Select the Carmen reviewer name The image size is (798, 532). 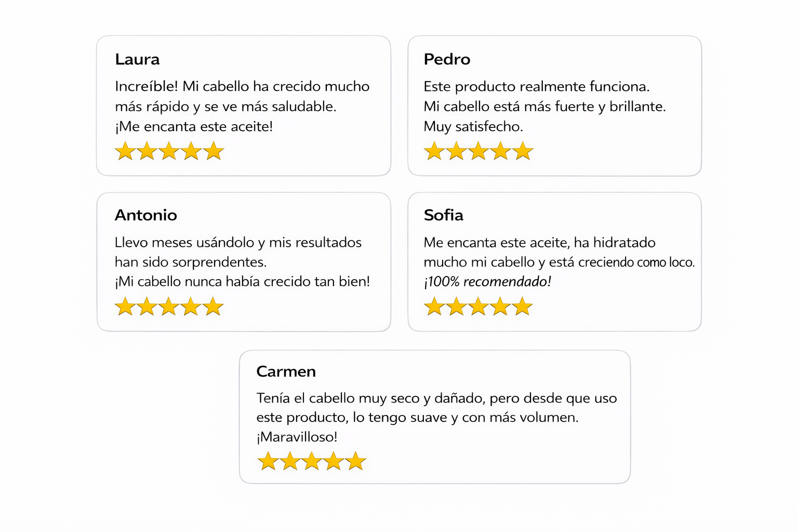point(286,371)
